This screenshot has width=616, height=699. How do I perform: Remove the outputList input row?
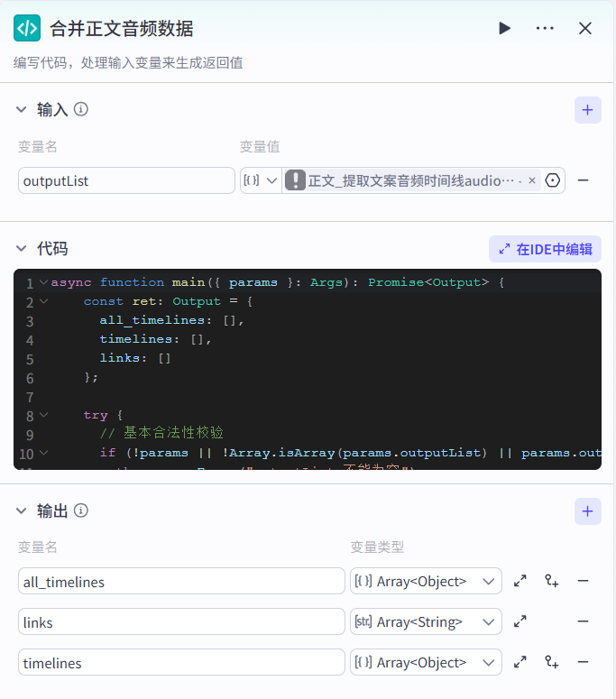584,180
